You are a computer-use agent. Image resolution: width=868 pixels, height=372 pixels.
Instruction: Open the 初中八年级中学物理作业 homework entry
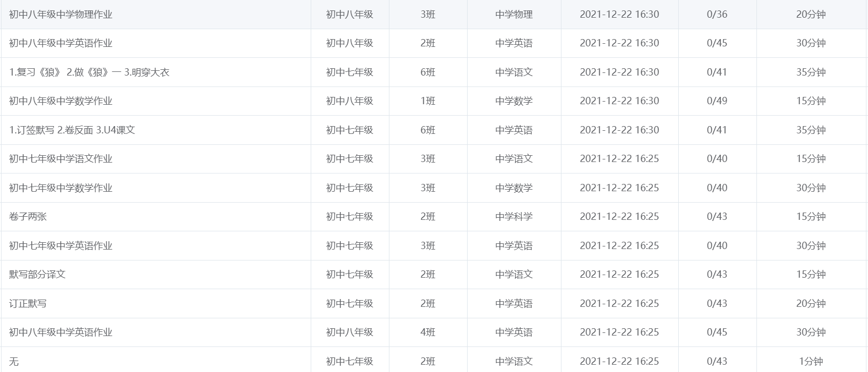60,15
